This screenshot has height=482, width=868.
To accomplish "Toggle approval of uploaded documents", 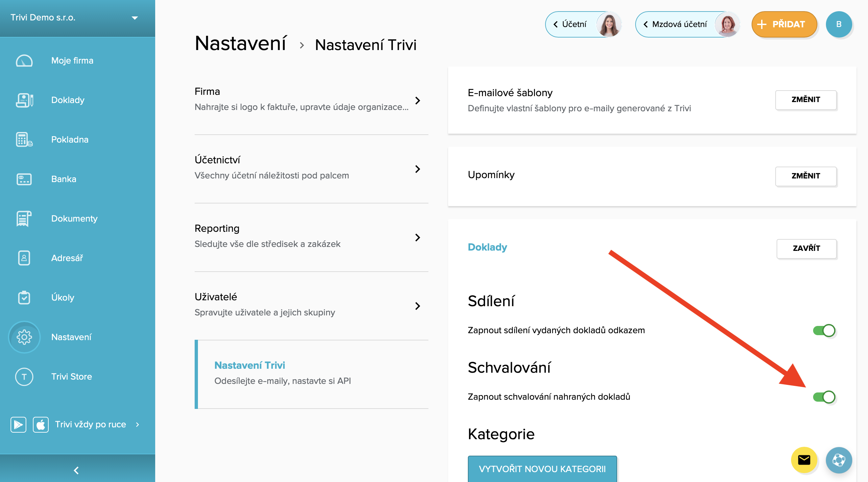I will point(824,397).
